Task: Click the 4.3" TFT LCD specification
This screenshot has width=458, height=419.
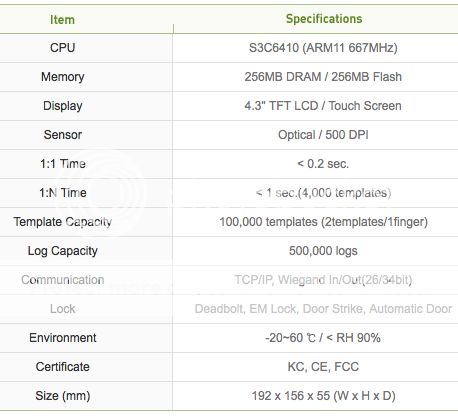Action: click(323, 106)
